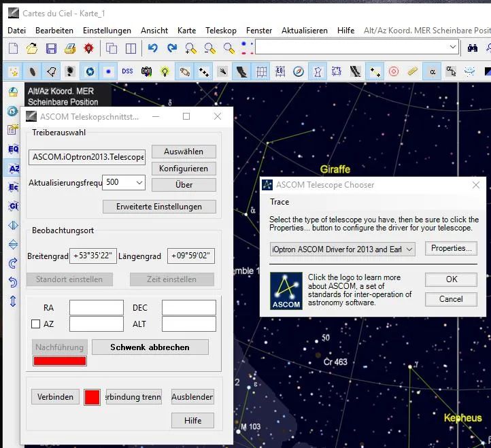Open the Teleskop menu
The image size is (491, 448).
(x=221, y=31)
